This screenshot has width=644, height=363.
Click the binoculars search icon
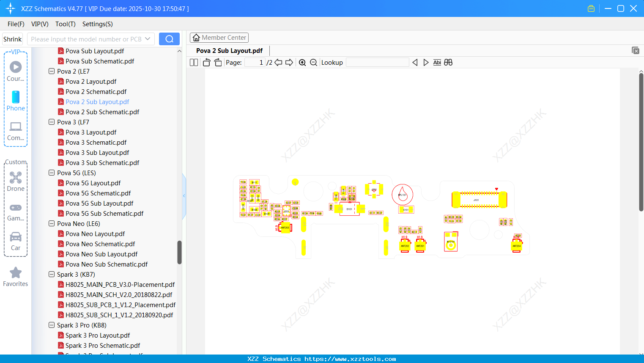pos(448,62)
